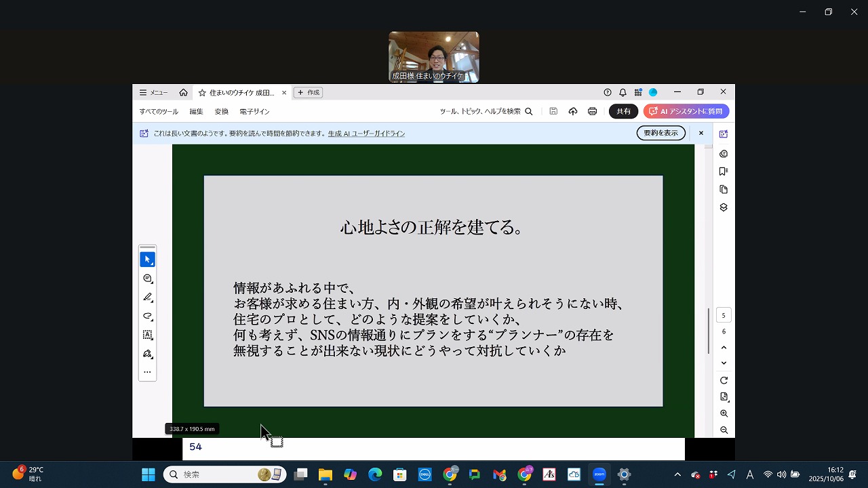Open the 電子サイン menu
This screenshot has height=488, width=868.
[x=254, y=111]
